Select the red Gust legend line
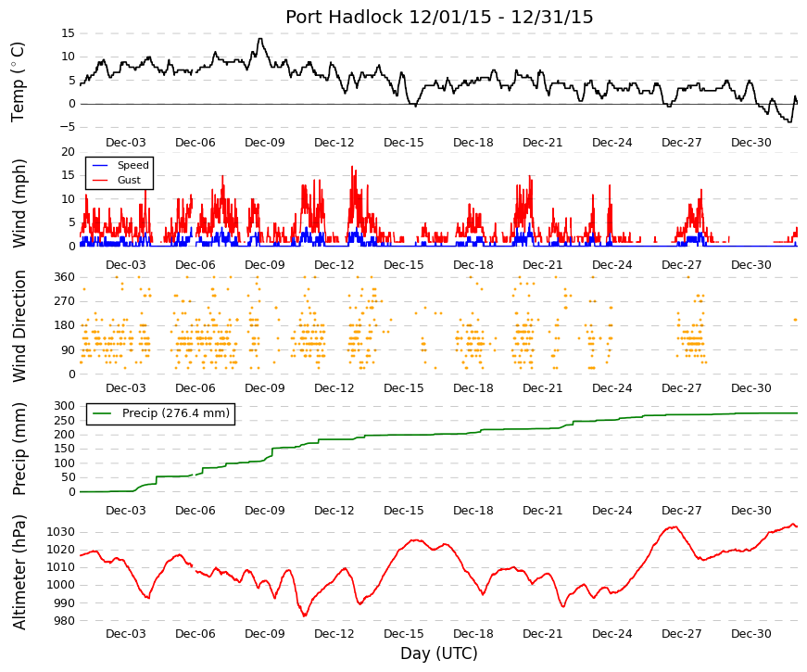Viewport: 807px width, 672px height. click(100, 181)
